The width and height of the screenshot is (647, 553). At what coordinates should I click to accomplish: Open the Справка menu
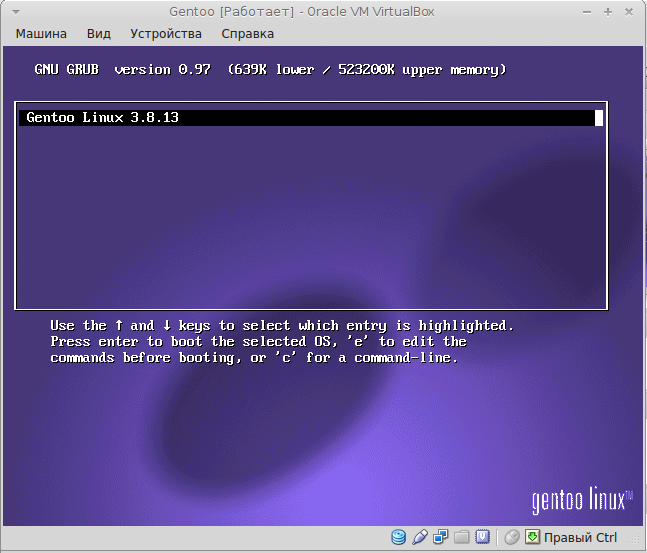point(248,33)
